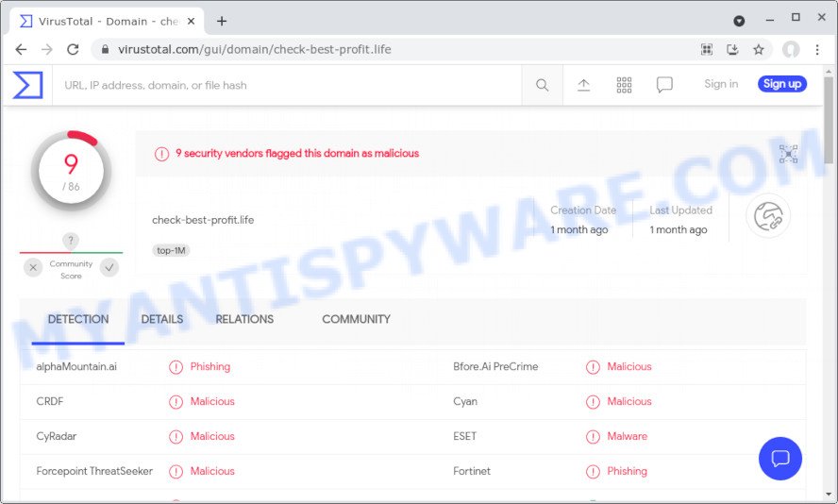Bookmark this page with the star icon

pyautogui.click(x=759, y=50)
